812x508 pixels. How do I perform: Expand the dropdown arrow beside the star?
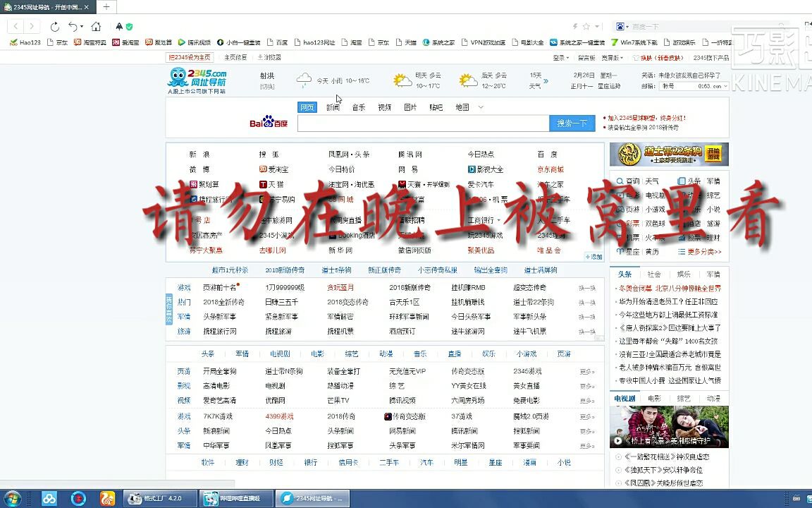(x=596, y=26)
